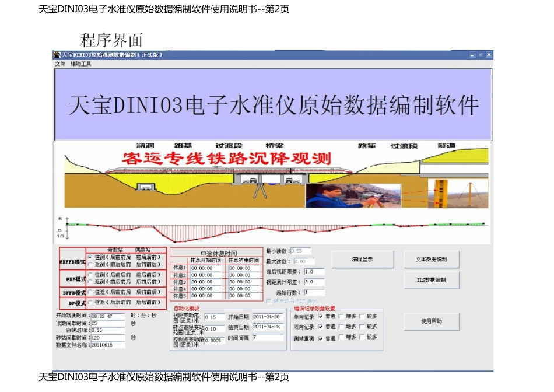The height and width of the screenshot is (392, 554).
Task: Select @BF模式 往测 radio option
Action: tap(90, 274)
